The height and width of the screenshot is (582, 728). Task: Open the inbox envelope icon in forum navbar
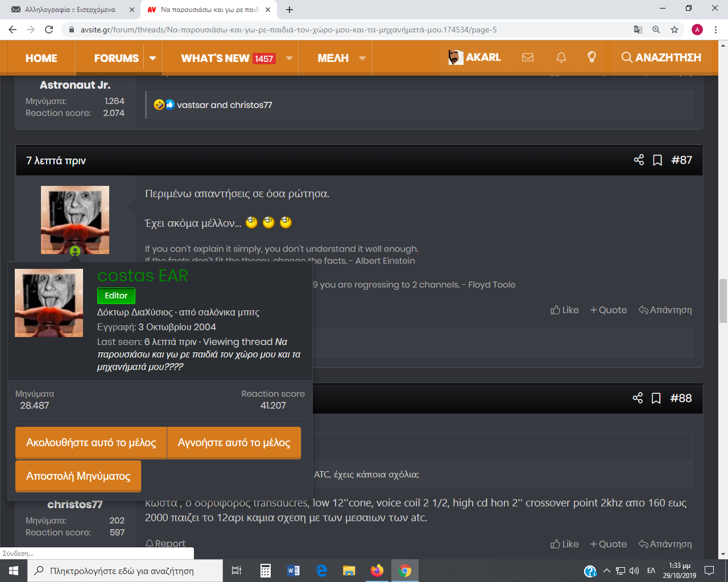coord(528,57)
